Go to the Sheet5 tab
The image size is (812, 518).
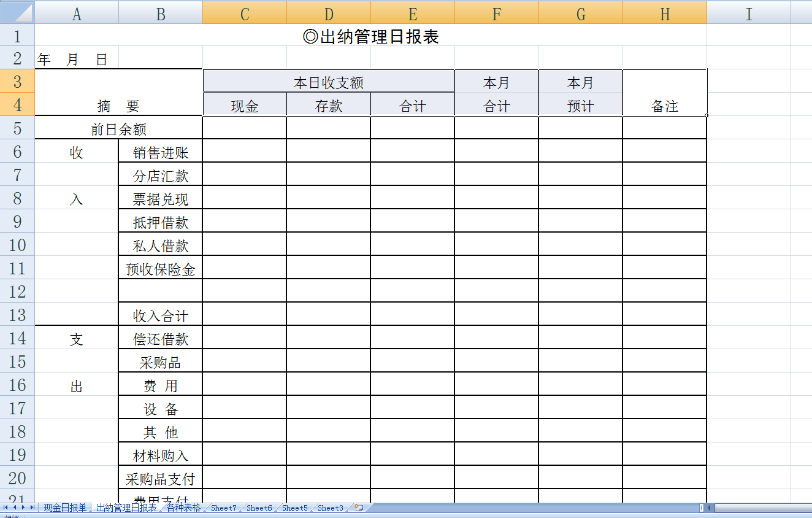pos(295,508)
